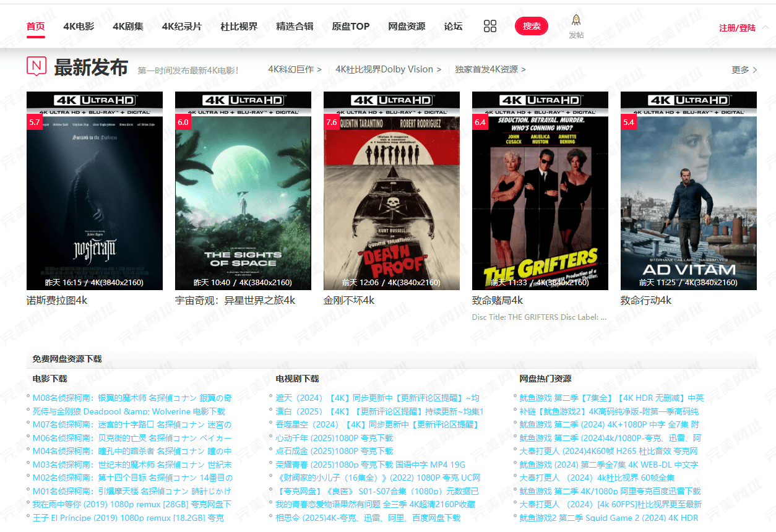Screen dimensions: 776x532
Task: Click the 电视剧下载 section heading
Action: (297, 379)
